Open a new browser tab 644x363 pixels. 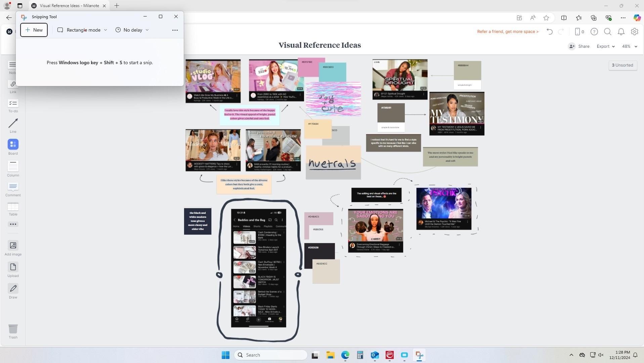(x=117, y=6)
